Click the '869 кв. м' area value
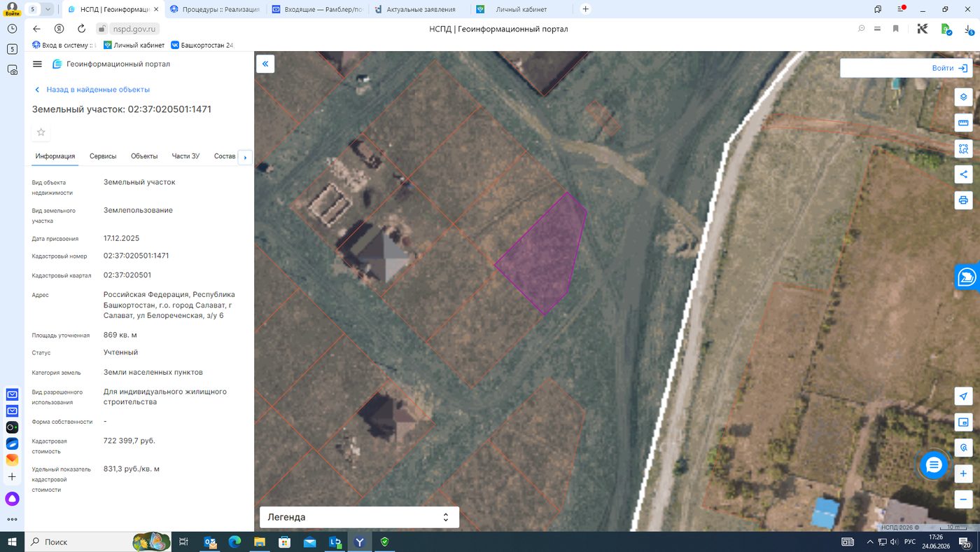This screenshot has width=980, height=552. tap(120, 335)
